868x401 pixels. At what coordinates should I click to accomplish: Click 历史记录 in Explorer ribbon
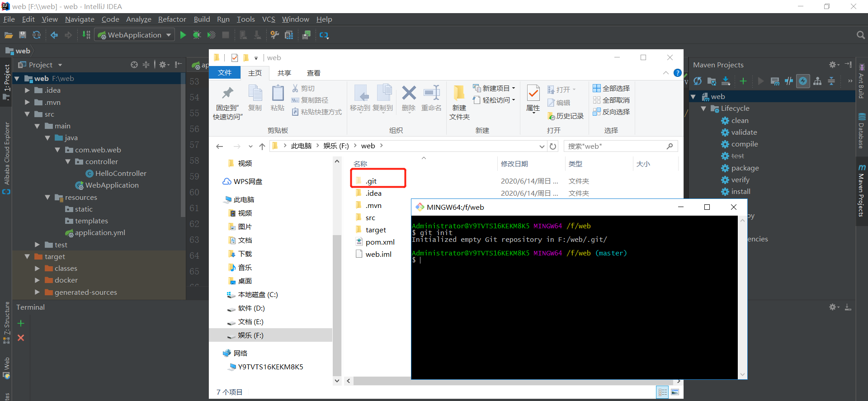pyautogui.click(x=566, y=116)
